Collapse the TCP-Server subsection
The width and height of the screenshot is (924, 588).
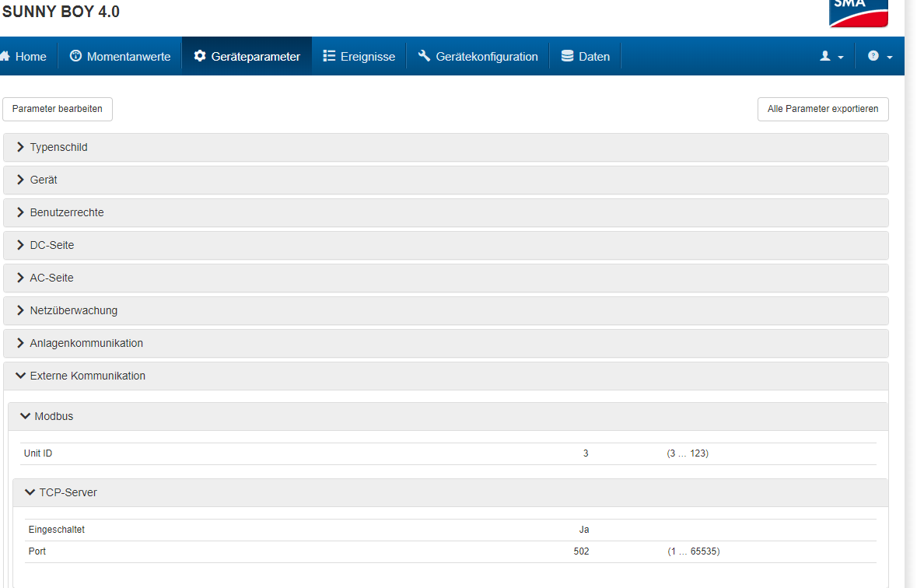click(450, 492)
